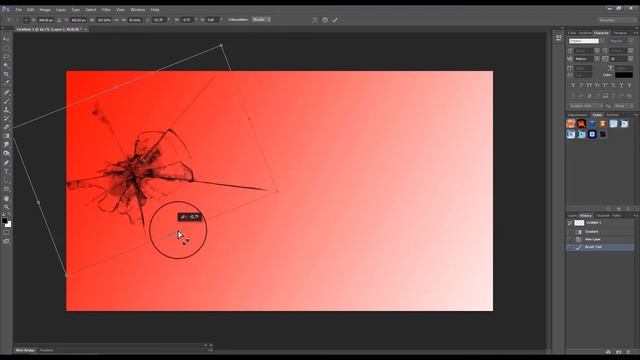
Task: Select the Blur tool
Action: [x=6, y=145]
